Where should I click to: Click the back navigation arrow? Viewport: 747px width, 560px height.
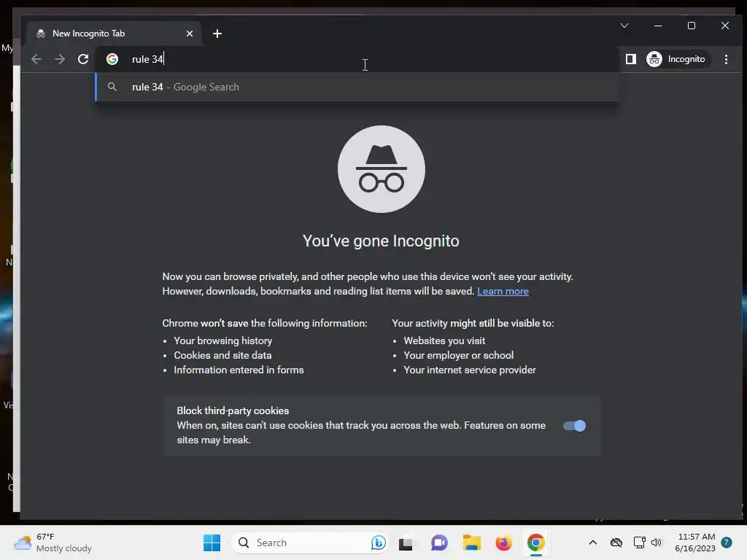[36, 59]
